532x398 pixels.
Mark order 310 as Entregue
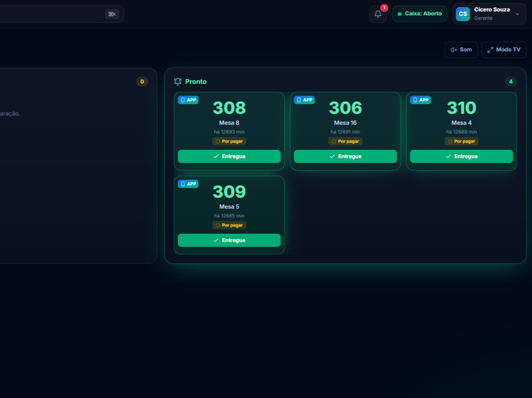click(461, 156)
